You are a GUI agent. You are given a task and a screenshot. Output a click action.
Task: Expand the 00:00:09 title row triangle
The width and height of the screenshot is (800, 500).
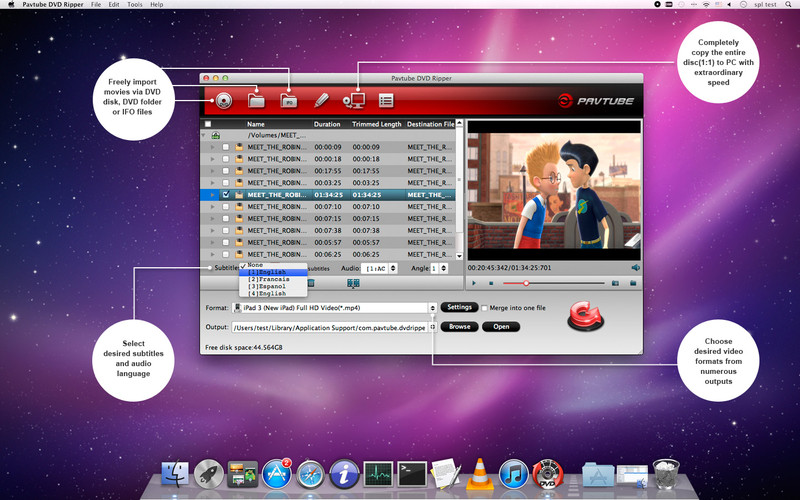tap(213, 147)
